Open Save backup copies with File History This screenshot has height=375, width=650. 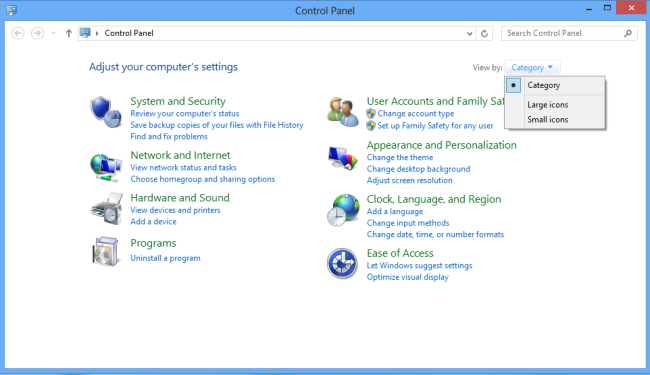coord(217,125)
